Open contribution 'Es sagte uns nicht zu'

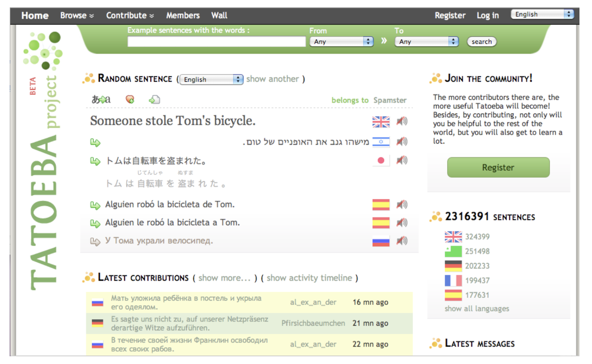(x=190, y=323)
